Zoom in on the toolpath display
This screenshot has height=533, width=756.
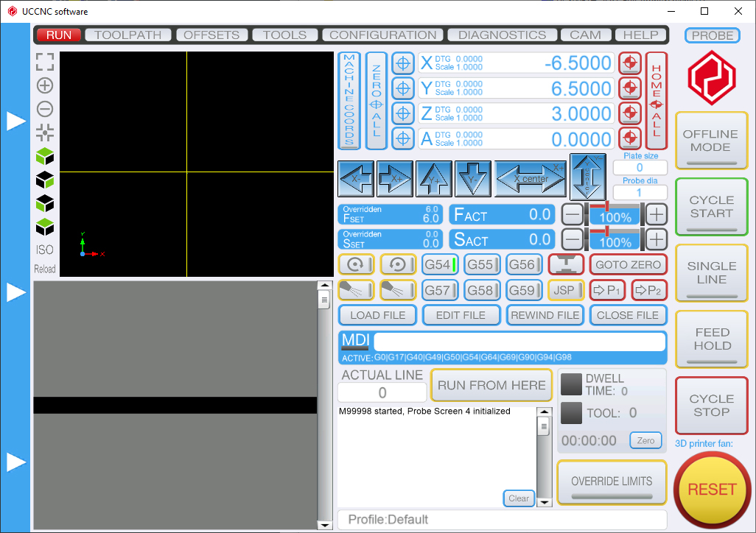pos(44,85)
